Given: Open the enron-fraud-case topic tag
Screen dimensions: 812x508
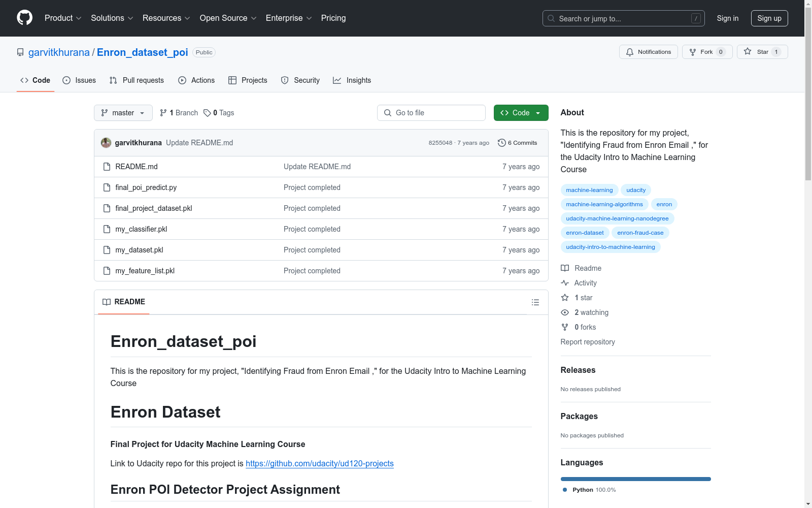Looking at the screenshot, I should (x=640, y=233).
